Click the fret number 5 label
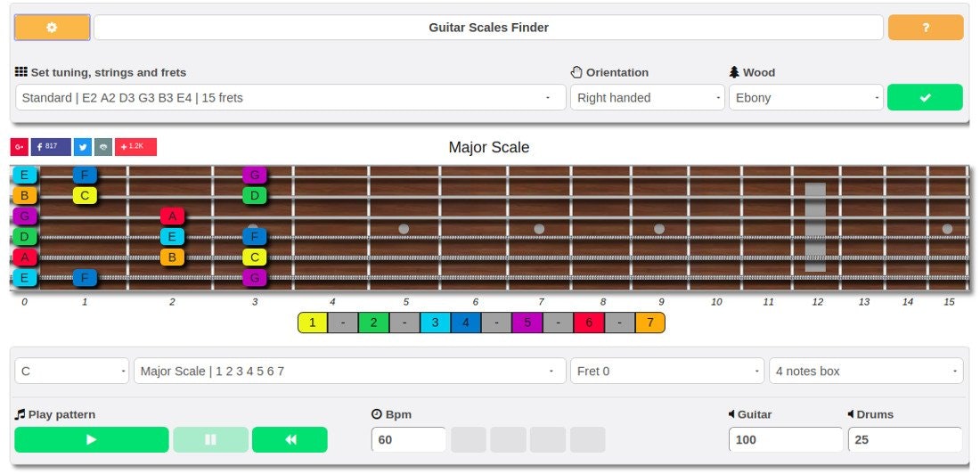The image size is (980, 474). point(406,302)
